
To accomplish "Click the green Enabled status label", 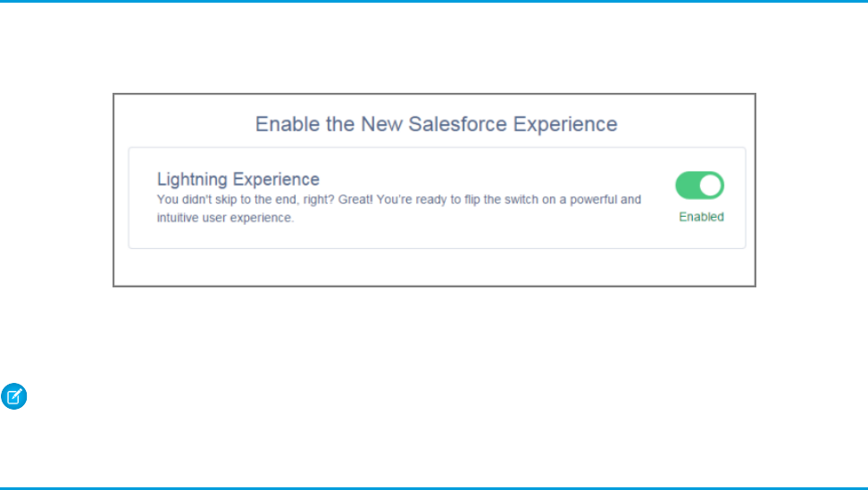I will pos(701,217).
